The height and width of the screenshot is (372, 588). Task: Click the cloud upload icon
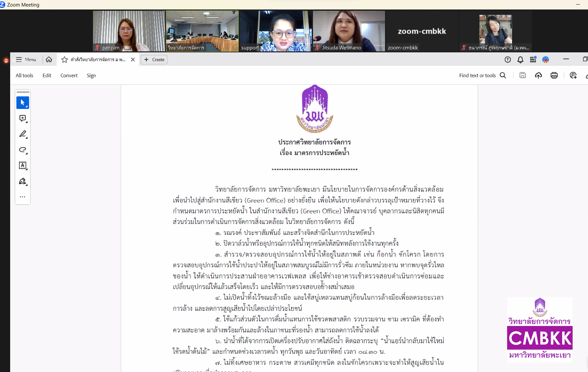pos(538,76)
